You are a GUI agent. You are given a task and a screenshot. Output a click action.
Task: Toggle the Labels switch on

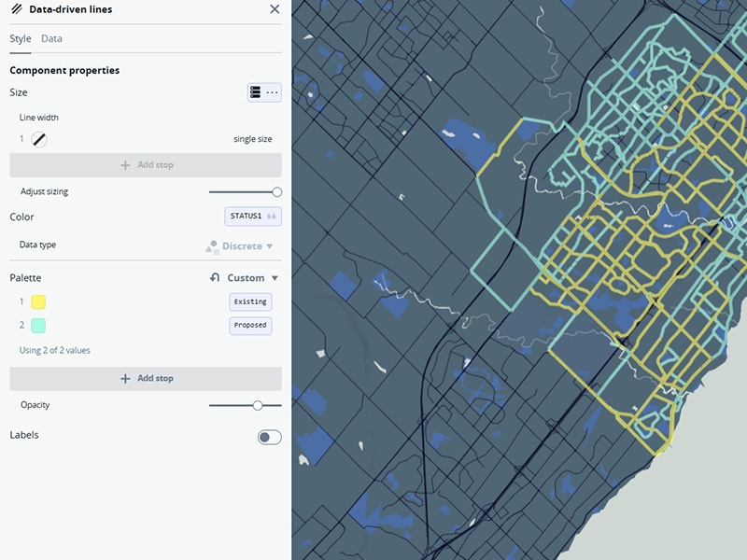click(x=269, y=437)
